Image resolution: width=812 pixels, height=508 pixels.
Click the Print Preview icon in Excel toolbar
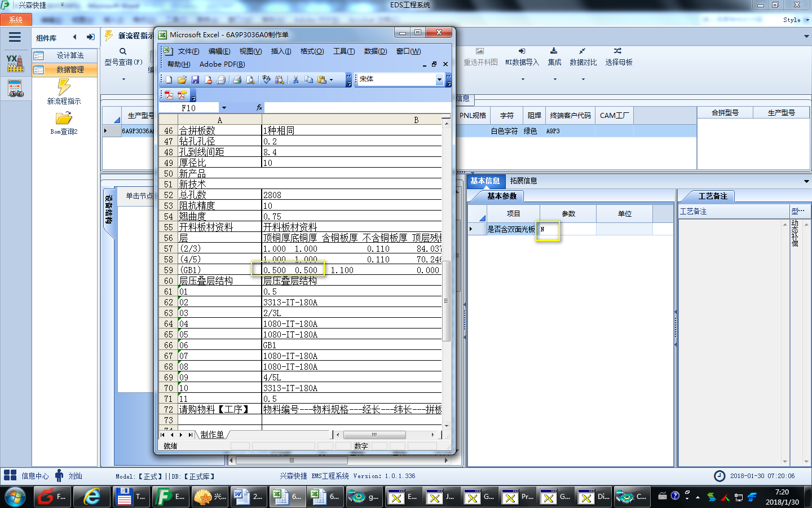coord(250,80)
